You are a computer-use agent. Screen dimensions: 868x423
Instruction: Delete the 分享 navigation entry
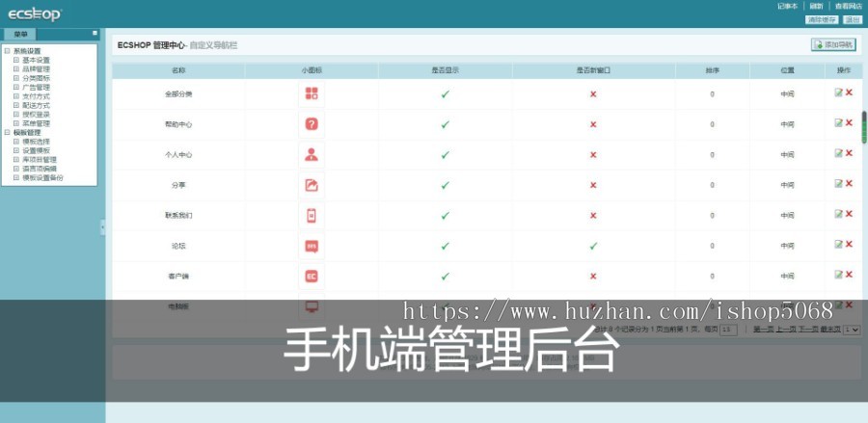point(849,184)
